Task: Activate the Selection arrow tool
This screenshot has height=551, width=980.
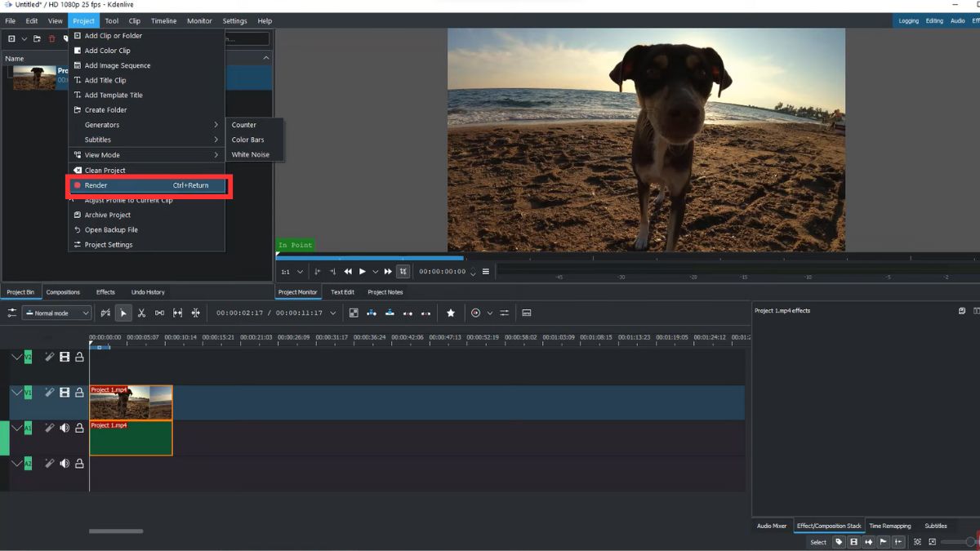Action: click(x=123, y=313)
